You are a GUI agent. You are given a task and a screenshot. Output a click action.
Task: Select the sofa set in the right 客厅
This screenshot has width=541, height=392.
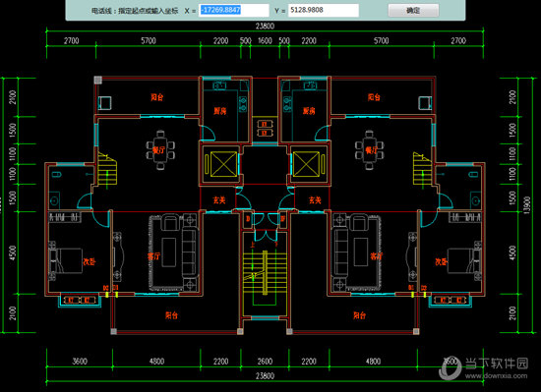pos(356,252)
